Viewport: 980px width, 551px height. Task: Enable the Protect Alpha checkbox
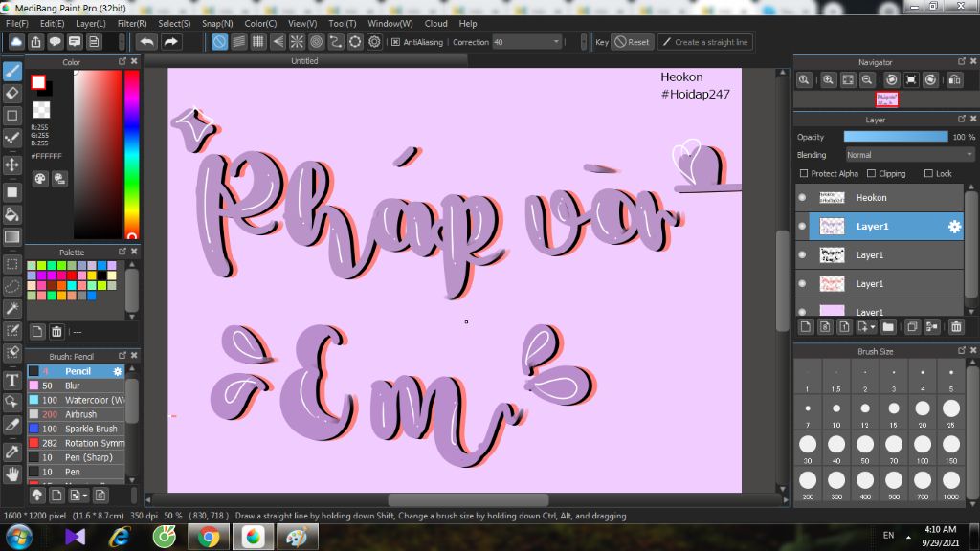coord(804,174)
